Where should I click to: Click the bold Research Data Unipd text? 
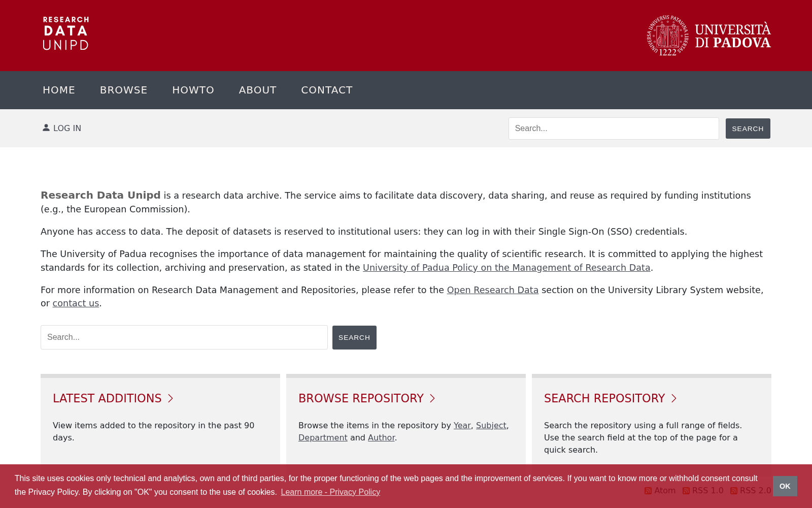[100, 195]
